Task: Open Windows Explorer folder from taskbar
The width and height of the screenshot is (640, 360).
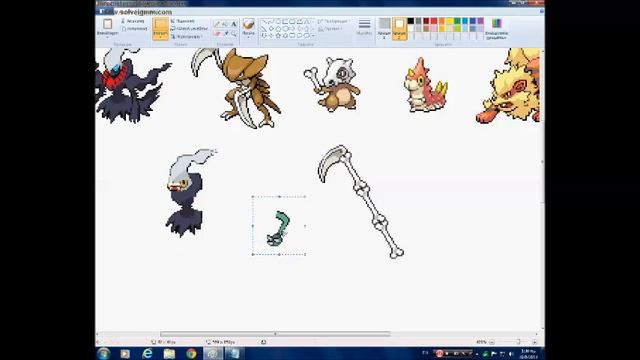Action: point(169,353)
